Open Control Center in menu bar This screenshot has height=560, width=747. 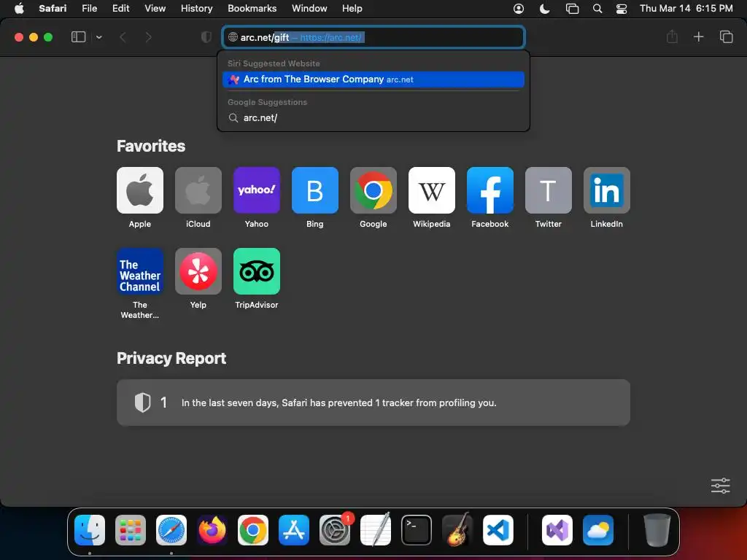tap(622, 9)
